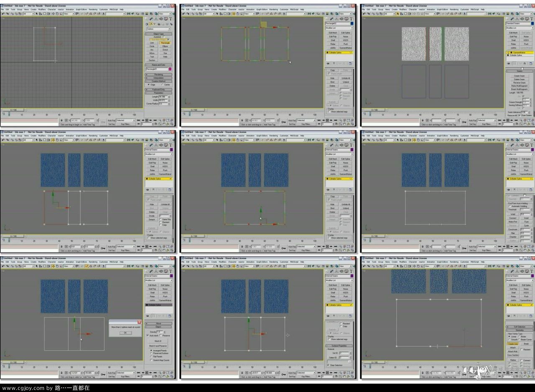Viewport: 535px width, 392px height.
Task: Select Lights category icon in Rectangle-creation screenshot
Action: click(x=155, y=24)
